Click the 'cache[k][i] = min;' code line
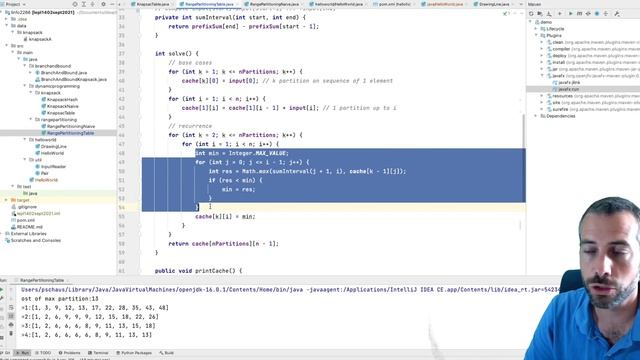The width and height of the screenshot is (640, 360). (x=225, y=217)
